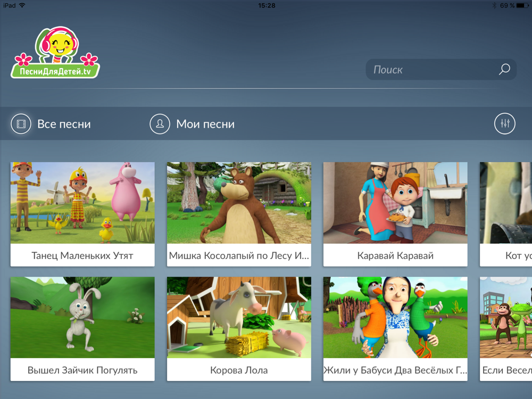Open the settings sliders icon
The height and width of the screenshot is (399, 532).
click(504, 123)
